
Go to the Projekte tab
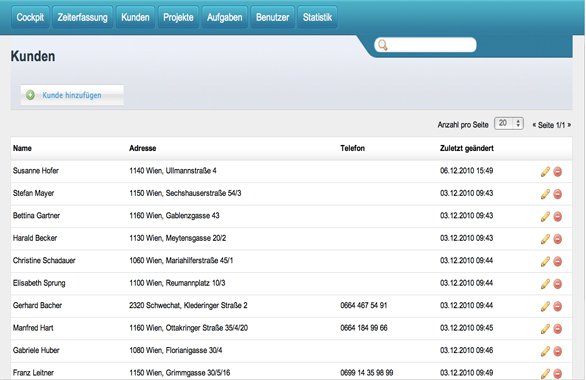178,17
